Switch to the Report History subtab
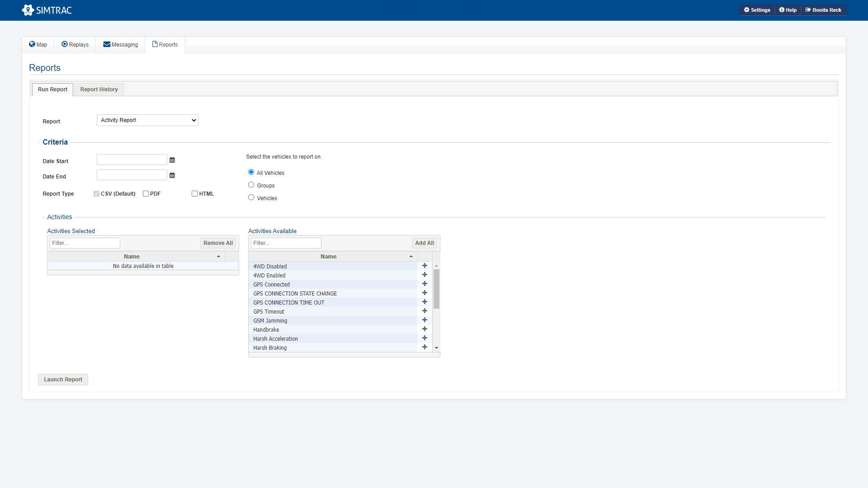 point(99,89)
